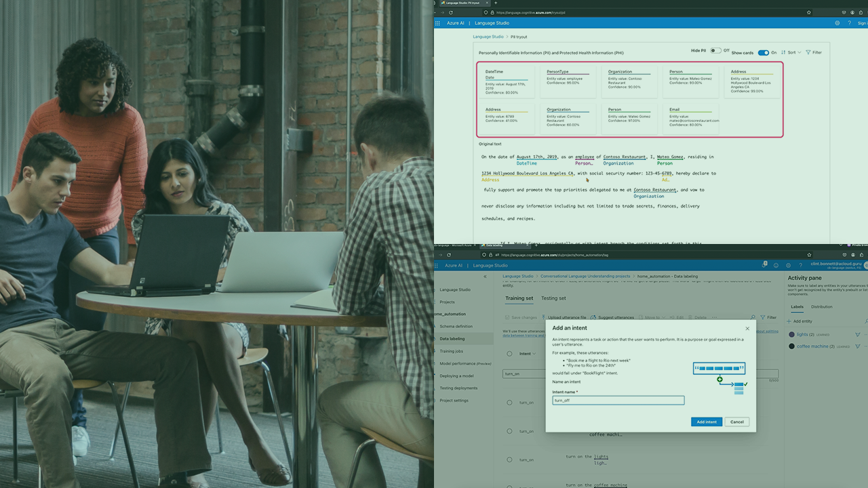Screen dimensions: 868x488
Task: Check the Intent column header checkbox
Action: point(509,353)
